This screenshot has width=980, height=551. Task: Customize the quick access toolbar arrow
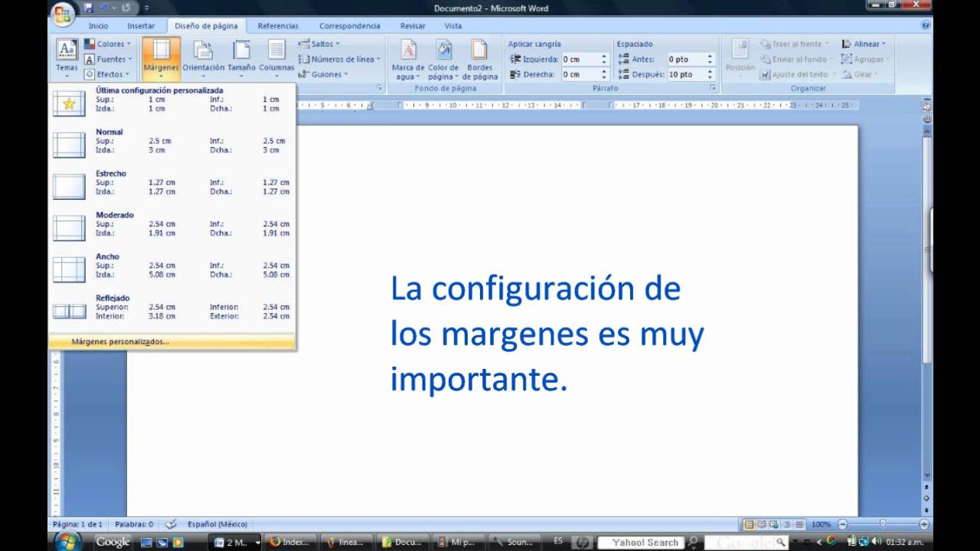click(146, 8)
